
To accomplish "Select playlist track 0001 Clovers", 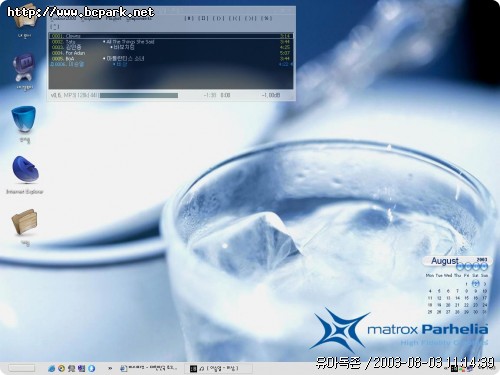I will (171, 36).
